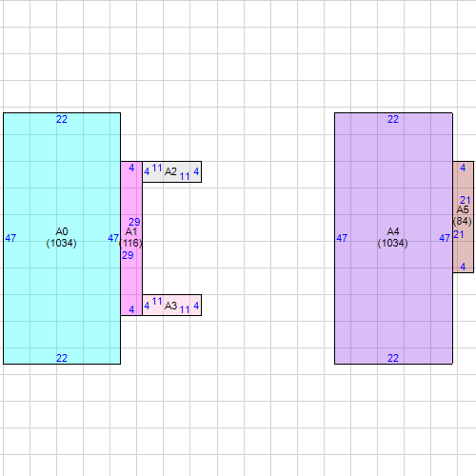476x476 pixels.
Task: Select the light pink A3 rectangle
Action: (171, 305)
